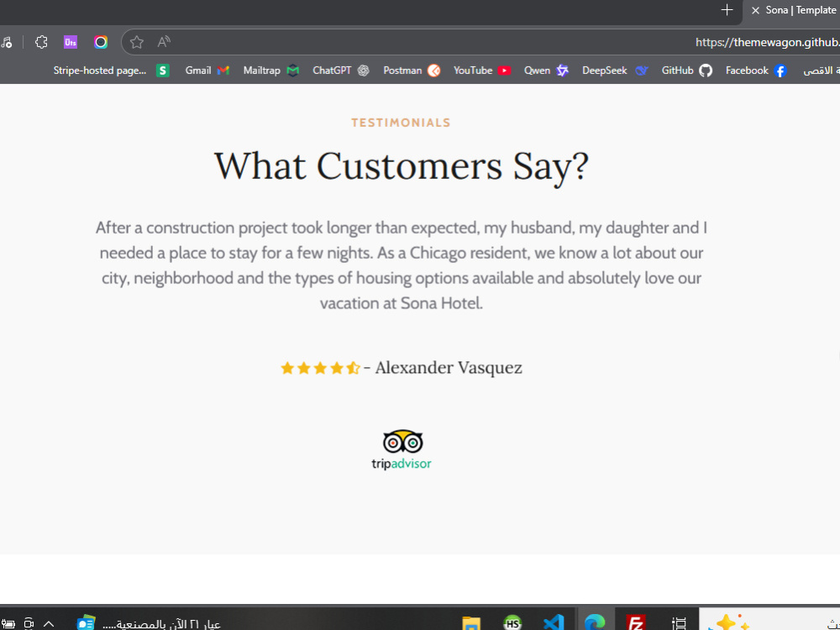Open File Explorer from the taskbar
The width and height of the screenshot is (840, 630).
pyautogui.click(x=471, y=623)
